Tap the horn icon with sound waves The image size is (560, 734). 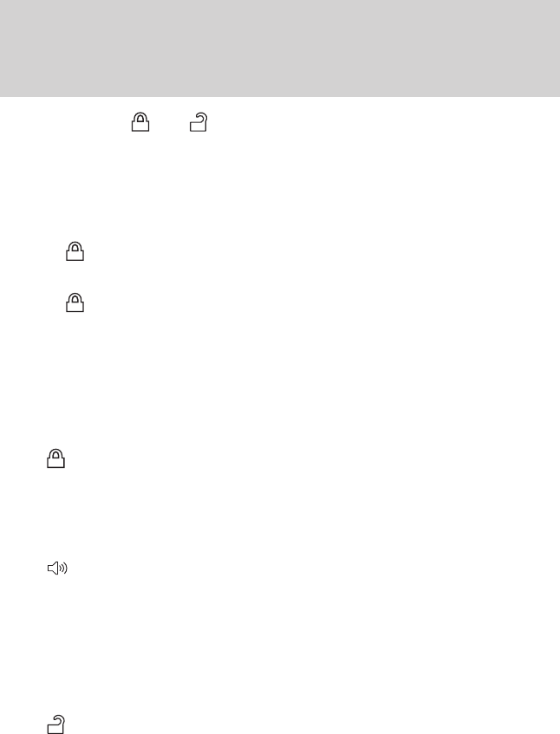pos(57,568)
